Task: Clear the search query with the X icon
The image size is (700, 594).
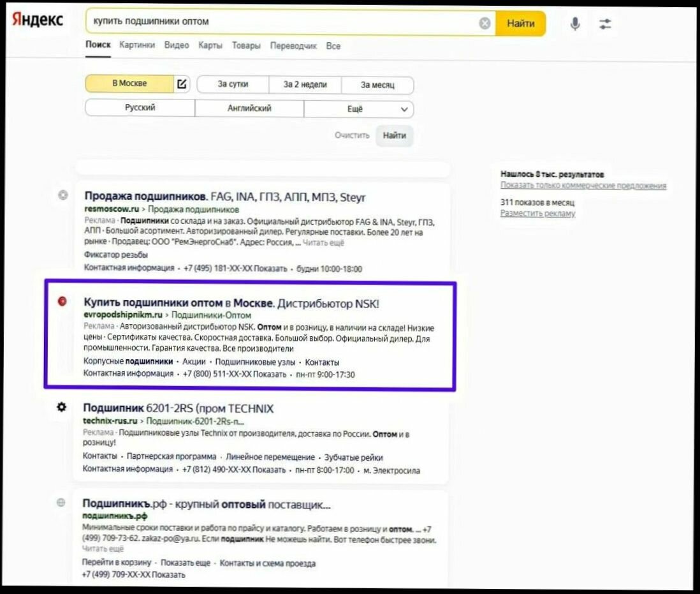Action: point(485,23)
